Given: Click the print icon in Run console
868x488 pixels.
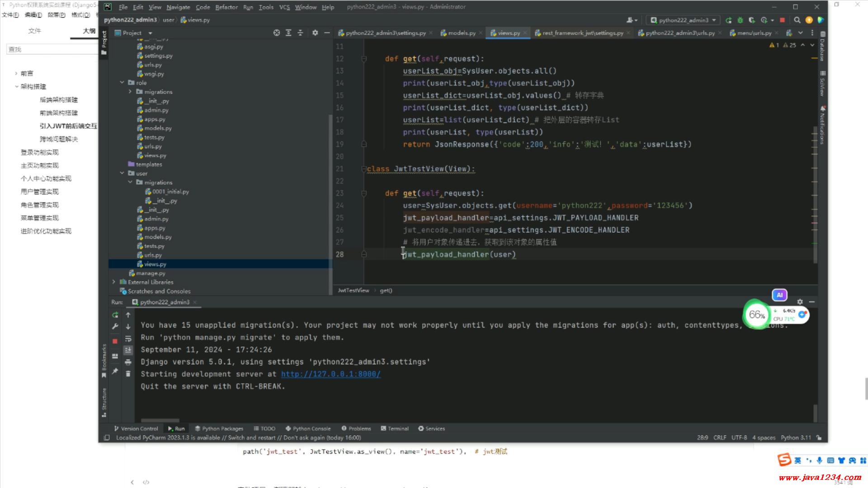Looking at the screenshot, I should 128,362.
